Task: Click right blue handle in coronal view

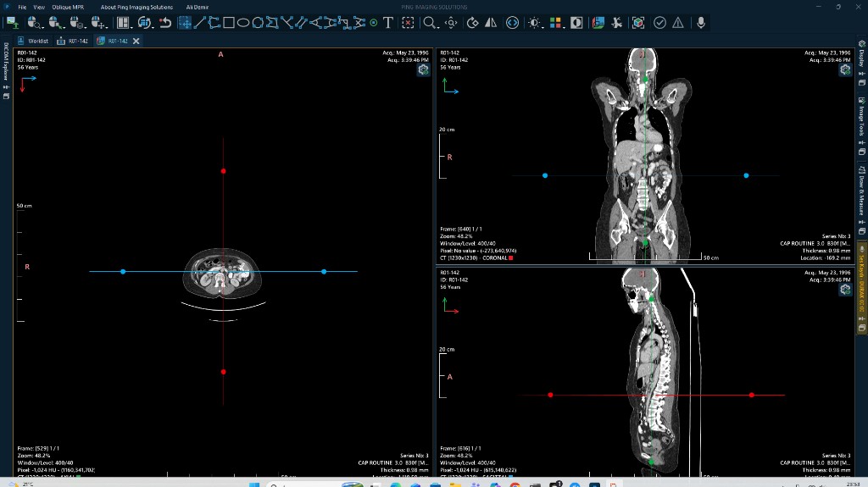Action: click(x=746, y=175)
